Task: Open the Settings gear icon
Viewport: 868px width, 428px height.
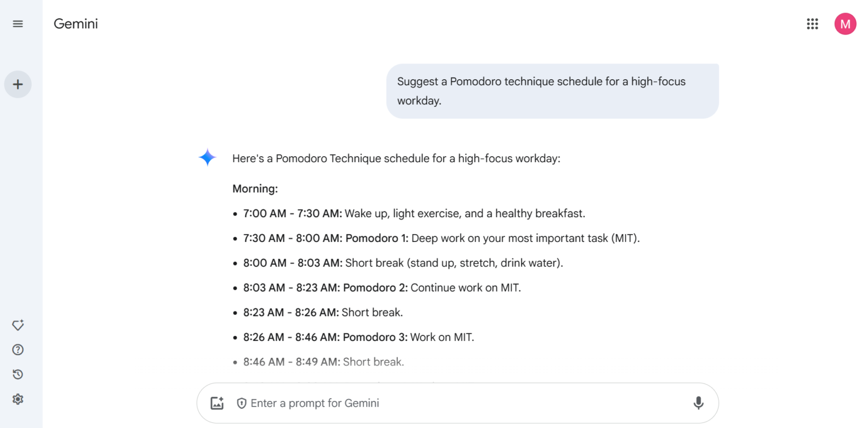Action: pos(18,399)
